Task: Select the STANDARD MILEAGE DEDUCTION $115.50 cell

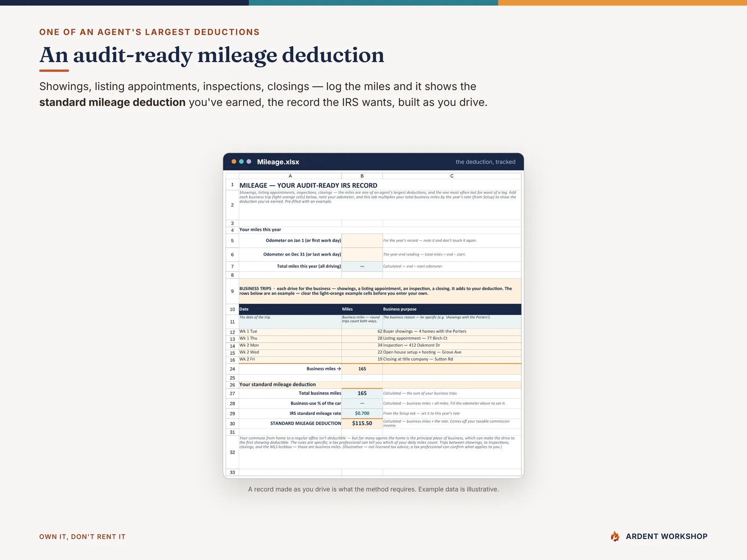Action: tap(362, 424)
